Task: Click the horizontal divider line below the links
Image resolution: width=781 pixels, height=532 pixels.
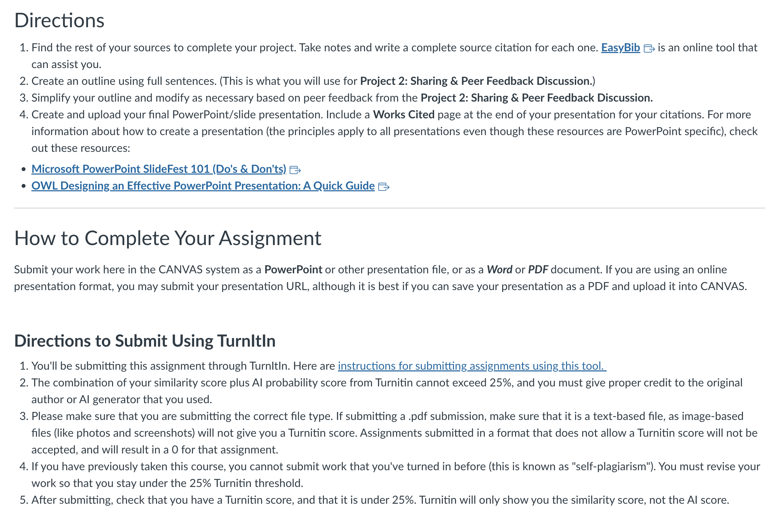Action: point(389,208)
